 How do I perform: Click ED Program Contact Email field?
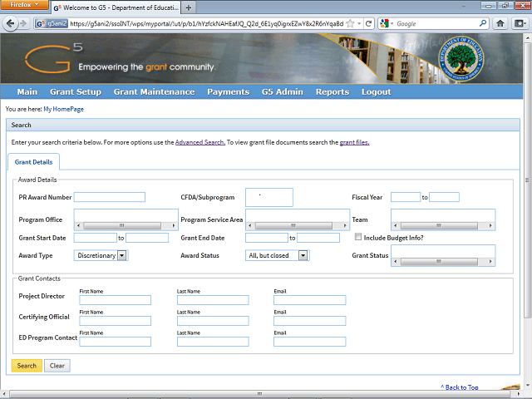coord(310,342)
